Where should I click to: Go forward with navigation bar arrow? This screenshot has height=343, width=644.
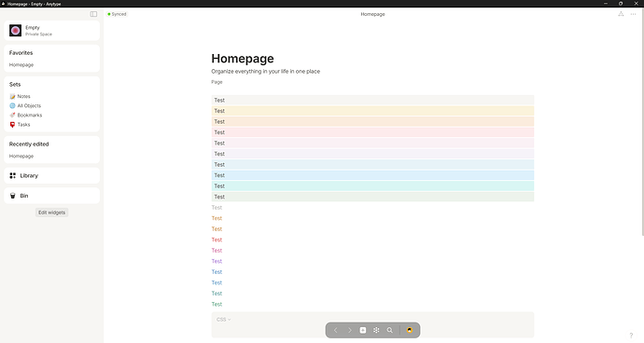[x=349, y=330]
